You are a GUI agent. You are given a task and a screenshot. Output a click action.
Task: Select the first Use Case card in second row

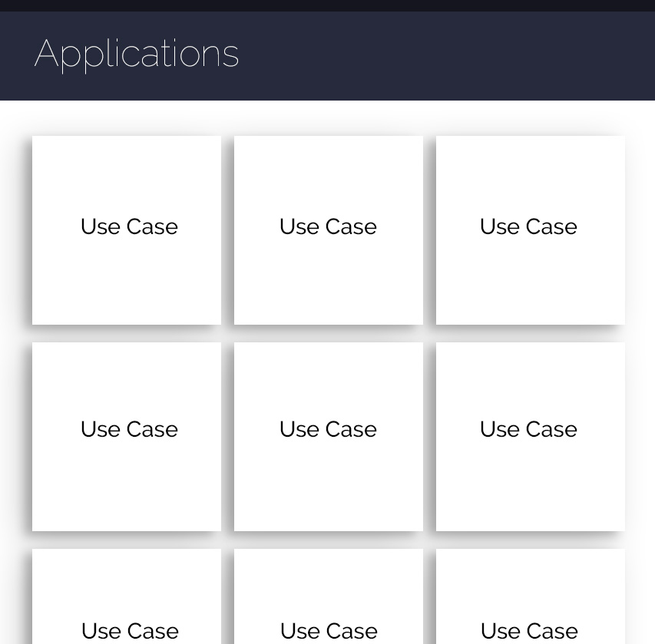click(127, 437)
